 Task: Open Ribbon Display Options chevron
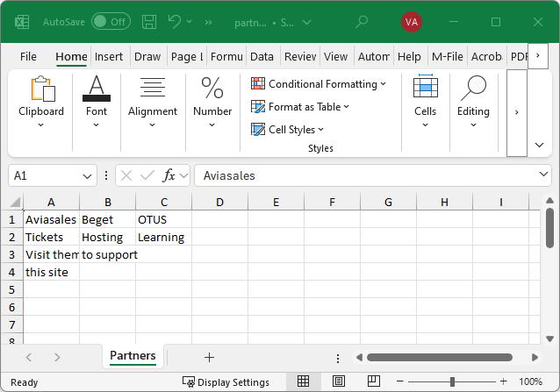click(539, 145)
